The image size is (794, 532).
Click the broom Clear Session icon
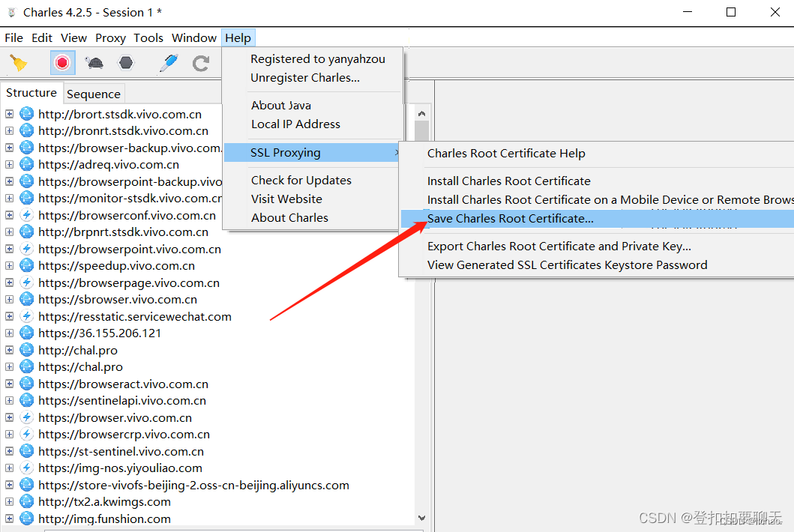click(x=19, y=63)
